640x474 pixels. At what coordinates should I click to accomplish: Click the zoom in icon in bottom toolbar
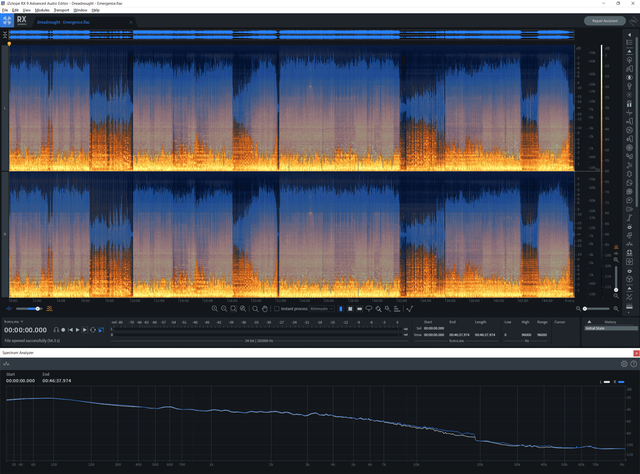point(215,309)
